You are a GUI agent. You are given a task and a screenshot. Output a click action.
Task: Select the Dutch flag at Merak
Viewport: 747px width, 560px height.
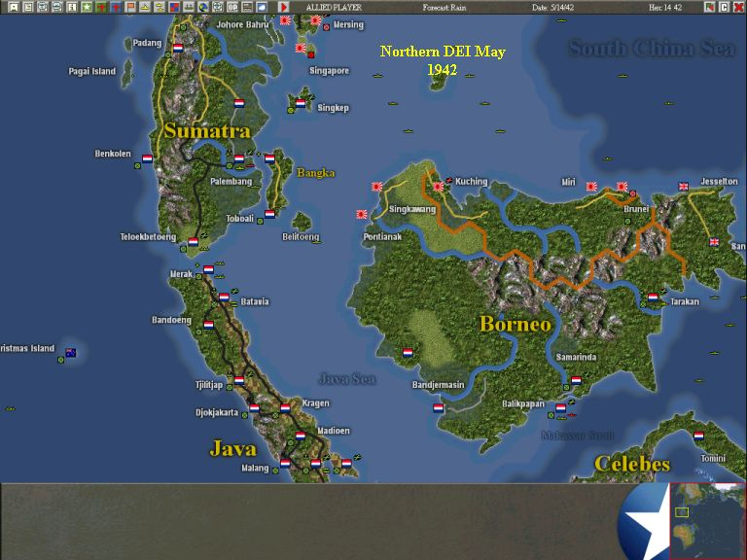(x=209, y=269)
